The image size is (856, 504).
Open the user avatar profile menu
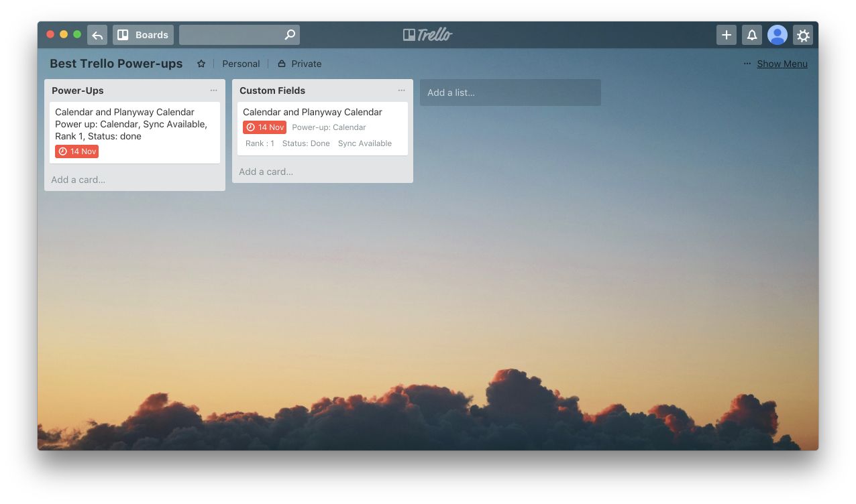[x=778, y=35]
